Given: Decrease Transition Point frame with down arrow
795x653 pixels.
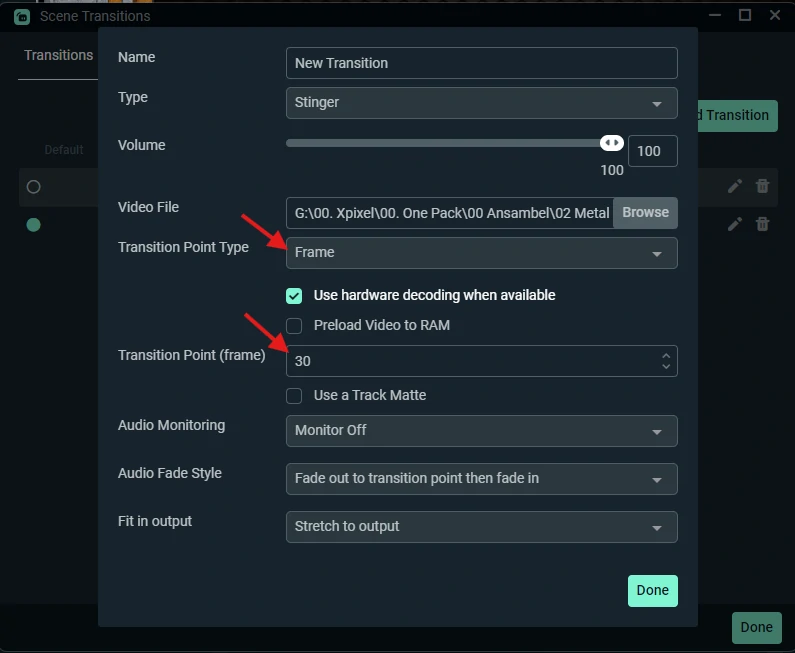Looking at the screenshot, I should point(666,366).
